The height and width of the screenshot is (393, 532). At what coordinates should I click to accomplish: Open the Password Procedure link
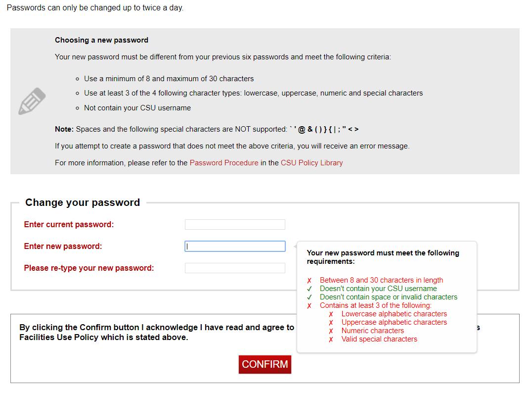coord(224,163)
